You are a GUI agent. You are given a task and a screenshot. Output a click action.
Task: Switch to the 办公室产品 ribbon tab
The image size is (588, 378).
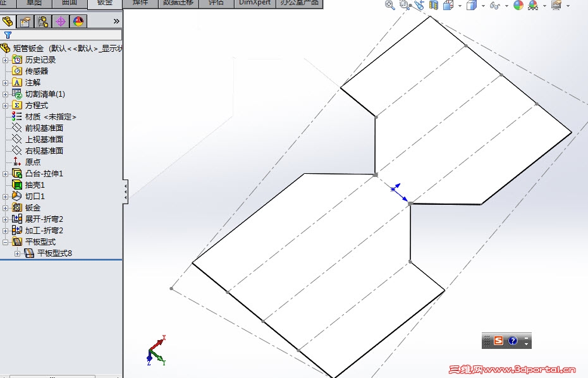click(x=300, y=3)
